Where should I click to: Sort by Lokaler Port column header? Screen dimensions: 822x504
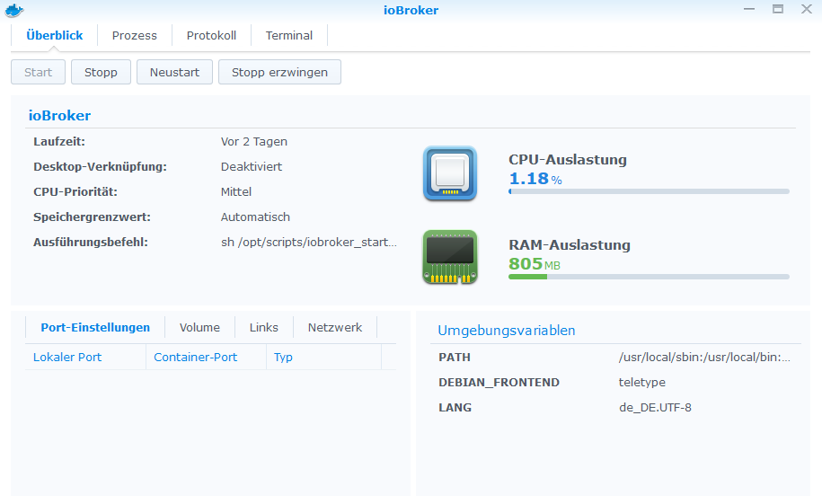[85, 358]
